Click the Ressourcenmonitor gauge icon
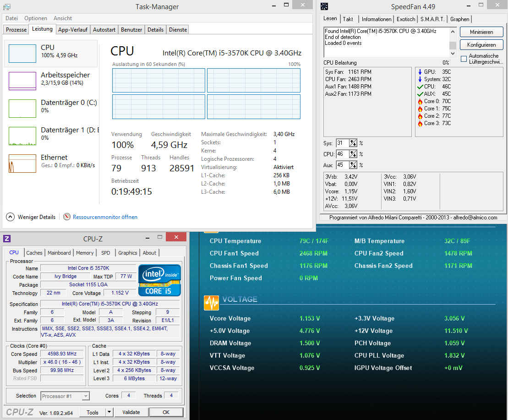The height and width of the screenshot is (420, 508). point(67,217)
